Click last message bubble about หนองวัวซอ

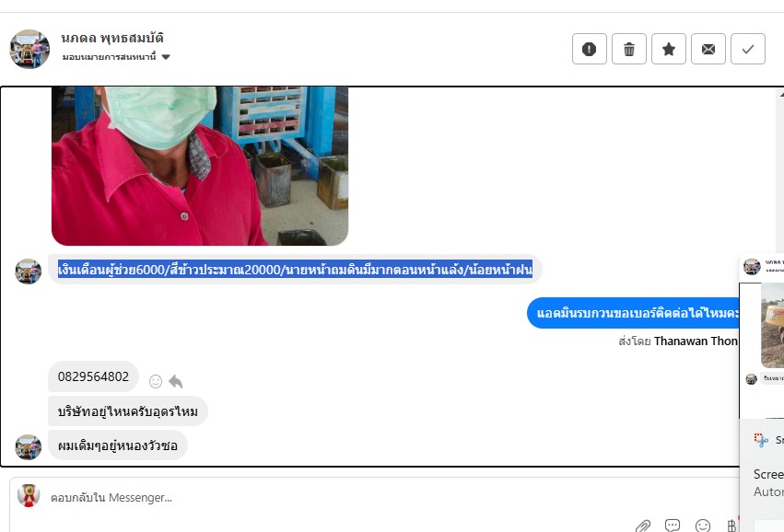tap(118, 445)
